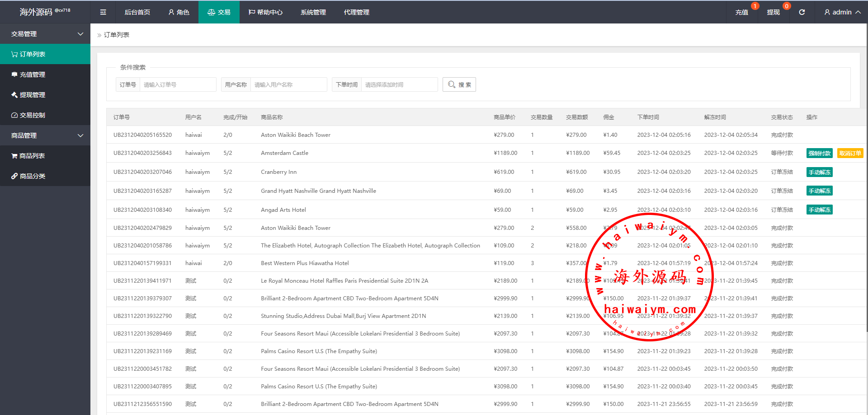This screenshot has width=868, height=415.
Task: Open 交易控制 in the sidebar
Action: (32, 115)
